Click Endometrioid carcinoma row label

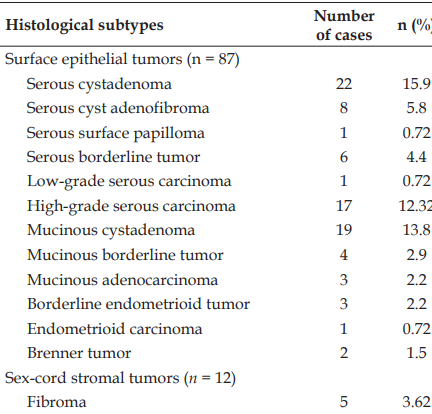pos(115,329)
